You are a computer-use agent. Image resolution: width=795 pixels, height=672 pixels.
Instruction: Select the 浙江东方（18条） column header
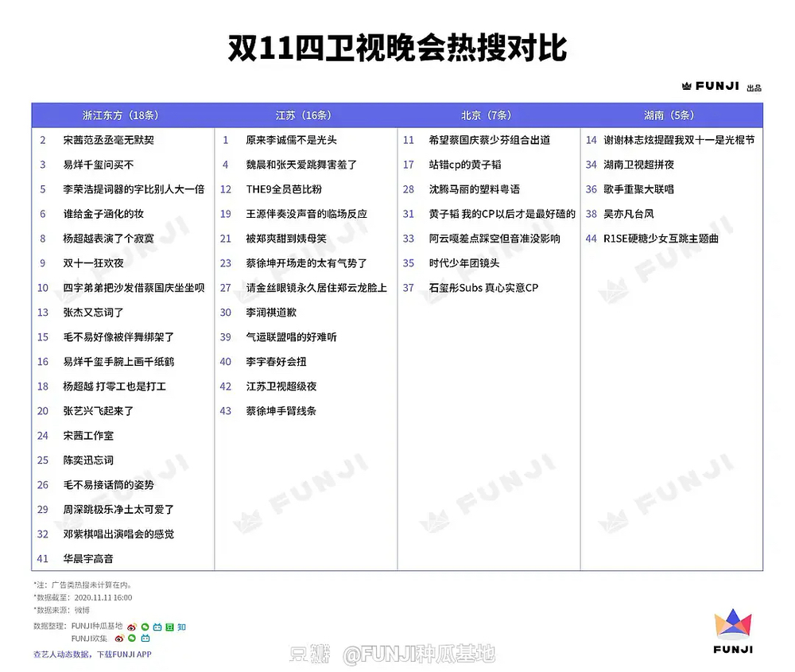122,115
